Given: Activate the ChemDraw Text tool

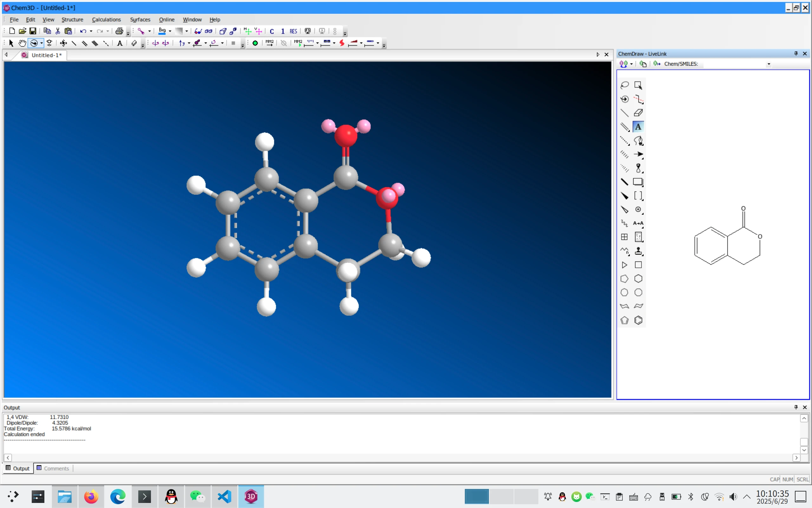Looking at the screenshot, I should pos(638,127).
